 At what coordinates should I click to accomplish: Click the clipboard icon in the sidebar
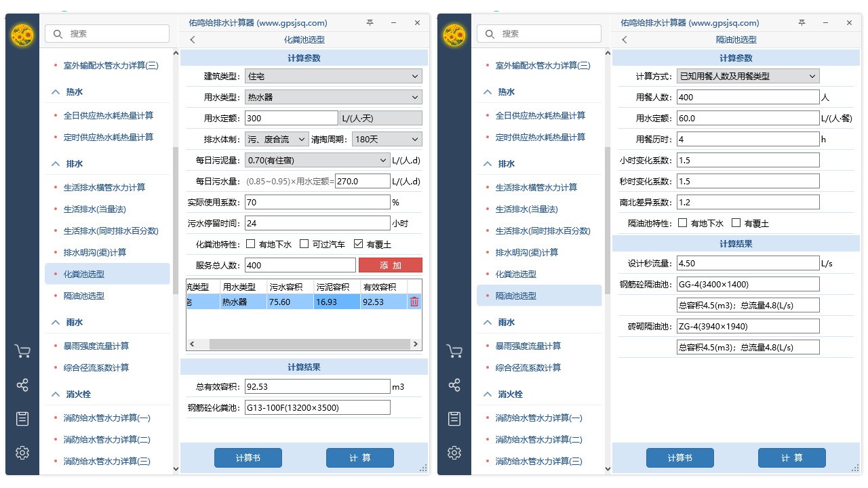[22, 418]
